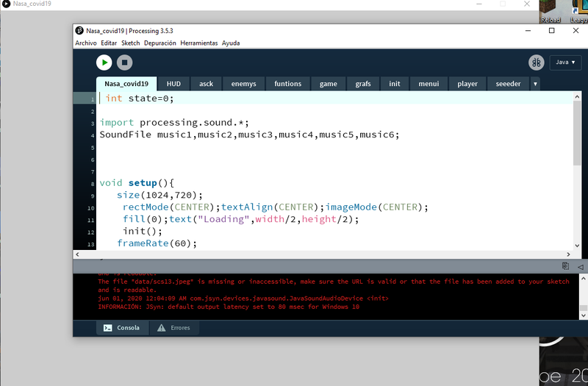Click the scs13.jpeg missing file error message

coord(334,285)
